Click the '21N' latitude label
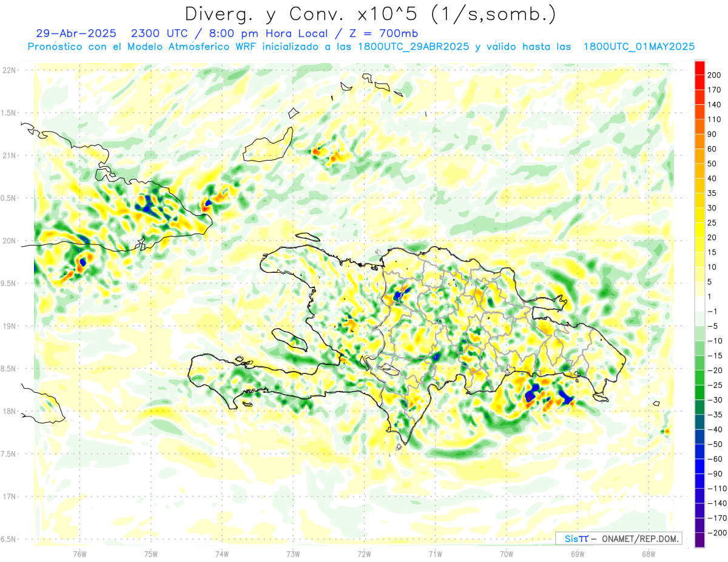The width and height of the screenshot is (728, 562). click(9, 156)
